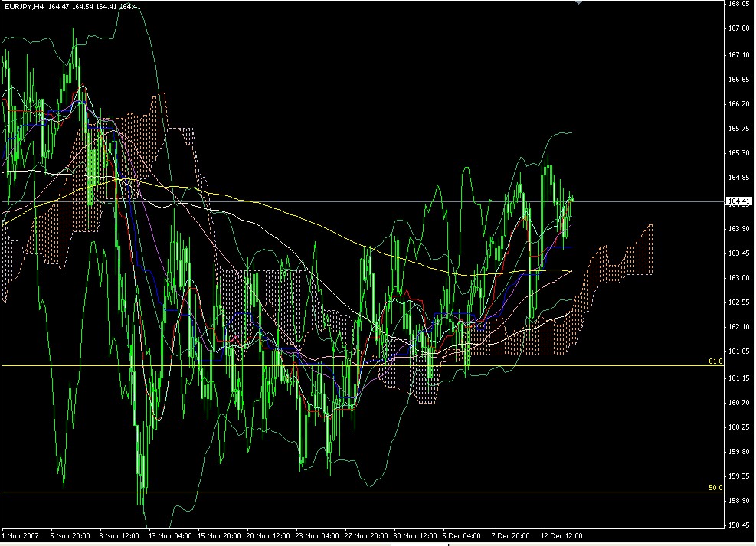756x546 pixels.
Task: Click the 158.90 price axis value
Action: click(x=738, y=501)
